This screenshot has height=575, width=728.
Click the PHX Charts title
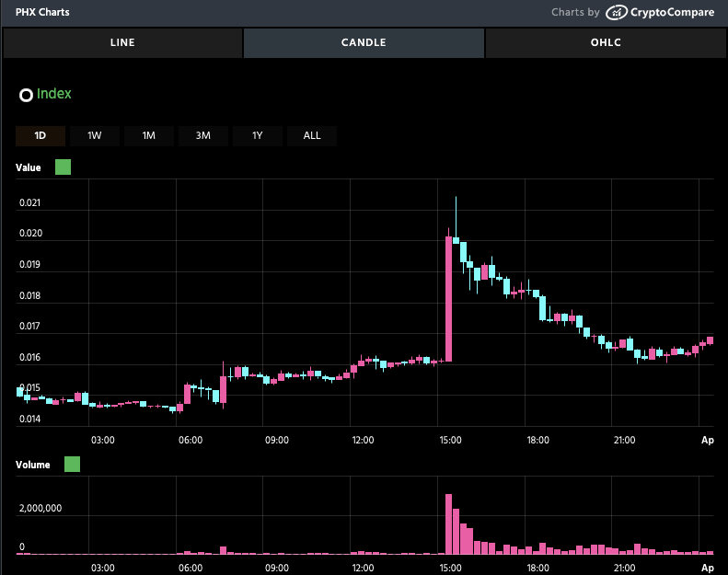click(x=42, y=13)
